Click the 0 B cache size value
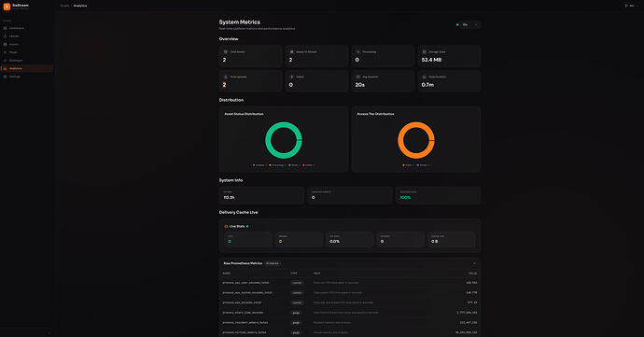This screenshot has width=644, height=337. tap(434, 242)
